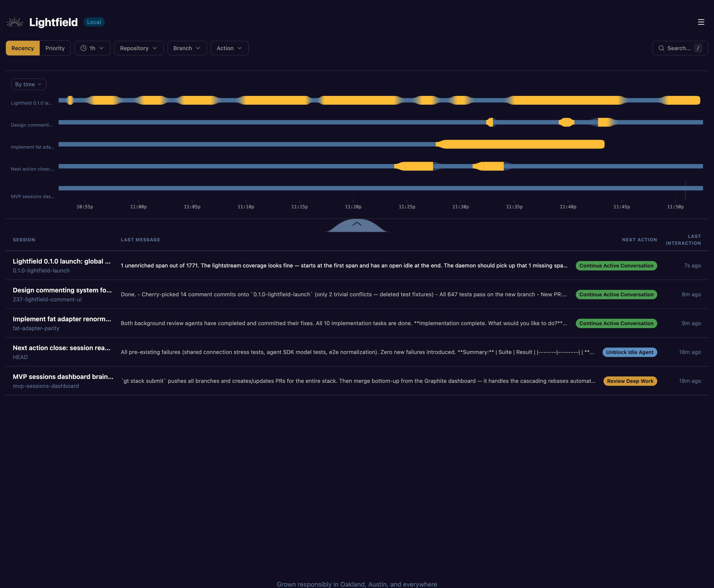Click the clock icon in 1h filter

pyautogui.click(x=83, y=48)
